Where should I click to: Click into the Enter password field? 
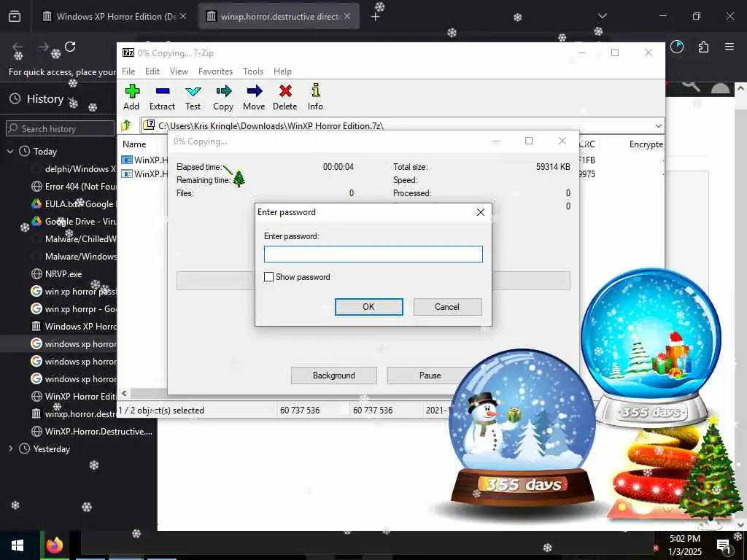[x=373, y=254]
